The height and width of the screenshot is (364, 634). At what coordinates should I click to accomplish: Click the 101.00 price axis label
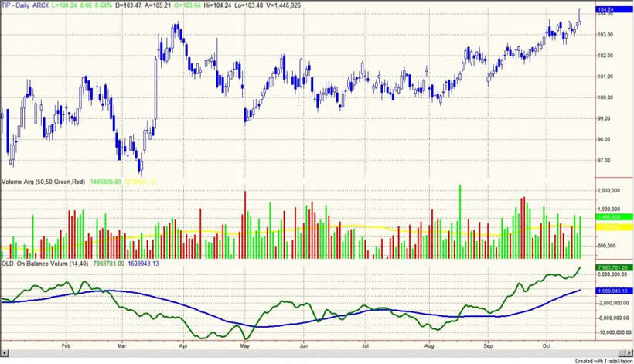tap(605, 77)
